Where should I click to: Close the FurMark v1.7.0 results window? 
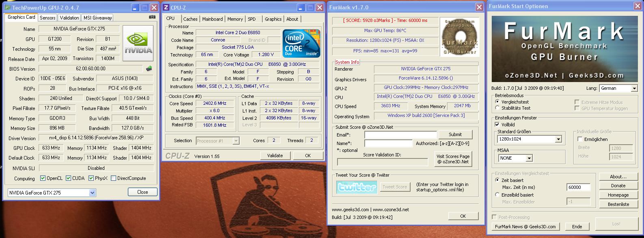[479, 7]
